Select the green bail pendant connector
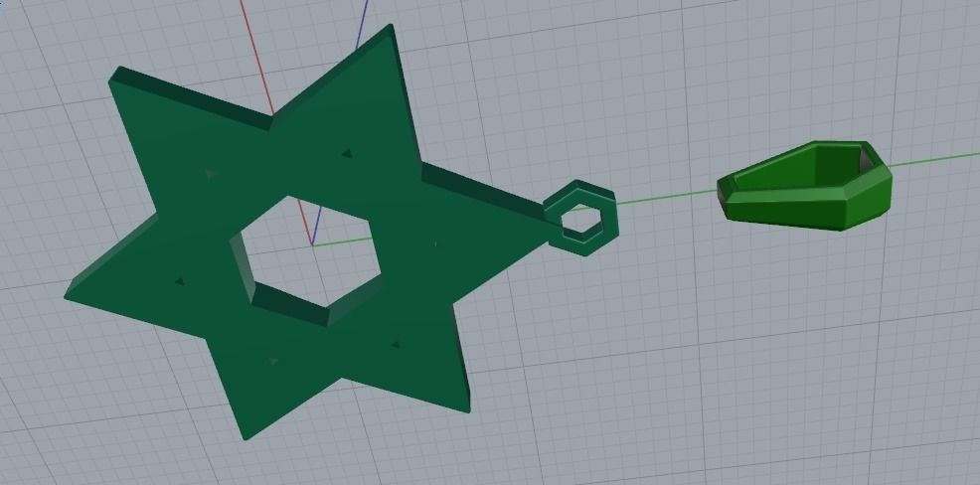Viewport: 980px width, 485px height. [804, 185]
